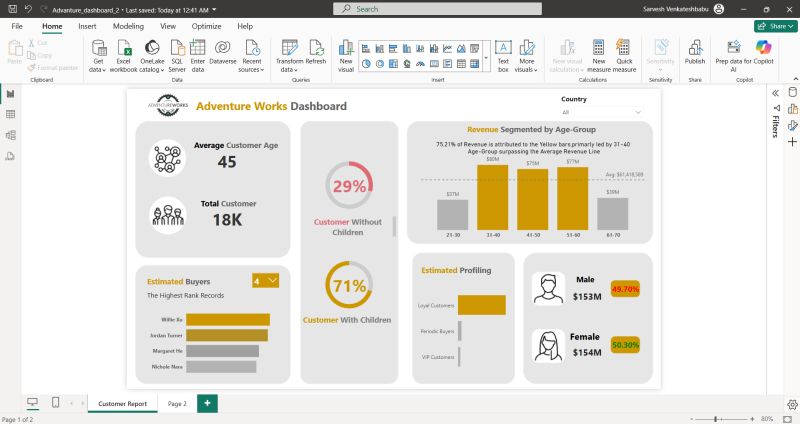The height and width of the screenshot is (424, 800).
Task: Switch to mobile layout view
Action: pos(56,403)
